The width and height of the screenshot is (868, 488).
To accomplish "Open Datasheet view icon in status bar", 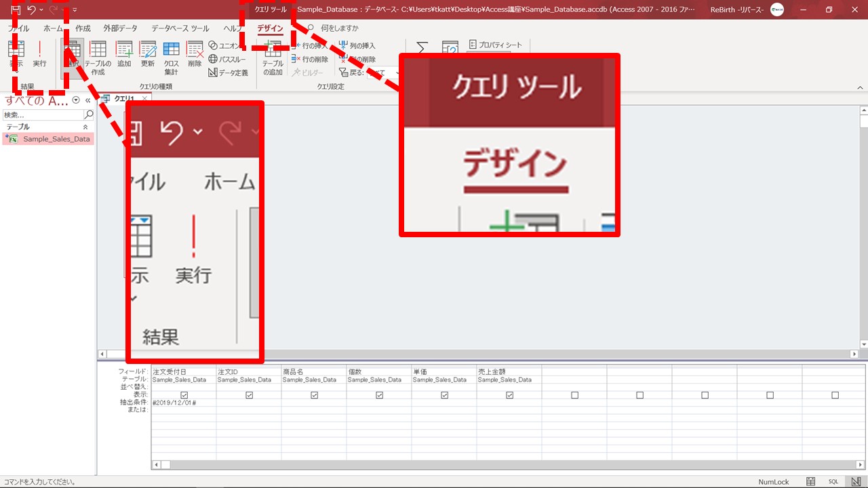I will (x=811, y=481).
